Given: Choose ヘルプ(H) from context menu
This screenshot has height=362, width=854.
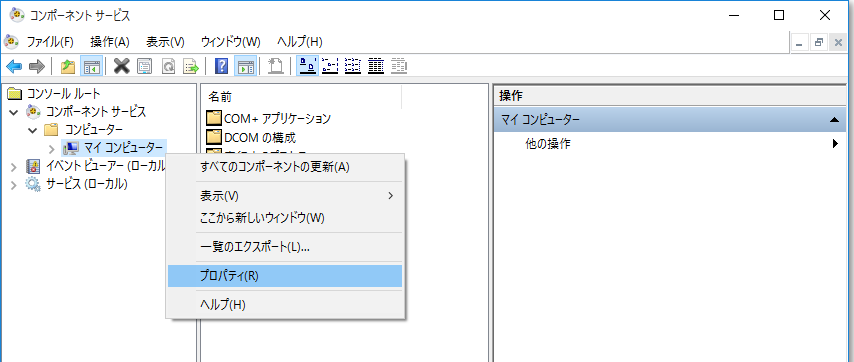Looking at the screenshot, I should click(x=285, y=305).
